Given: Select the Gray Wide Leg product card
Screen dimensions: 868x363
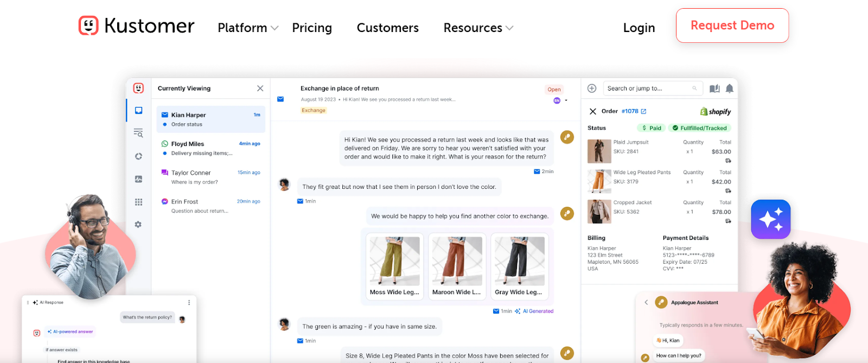Looking at the screenshot, I should click(519, 266).
